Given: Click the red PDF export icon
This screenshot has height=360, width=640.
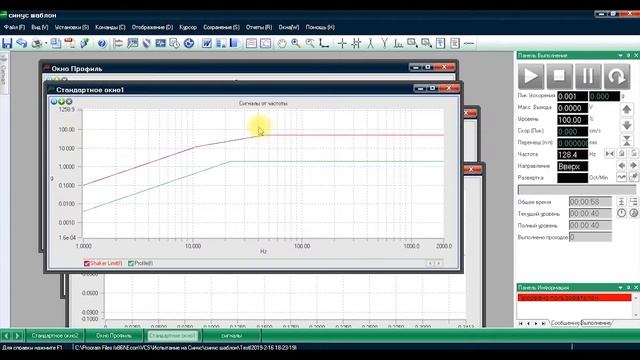Looking at the screenshot, I should tap(69, 43).
